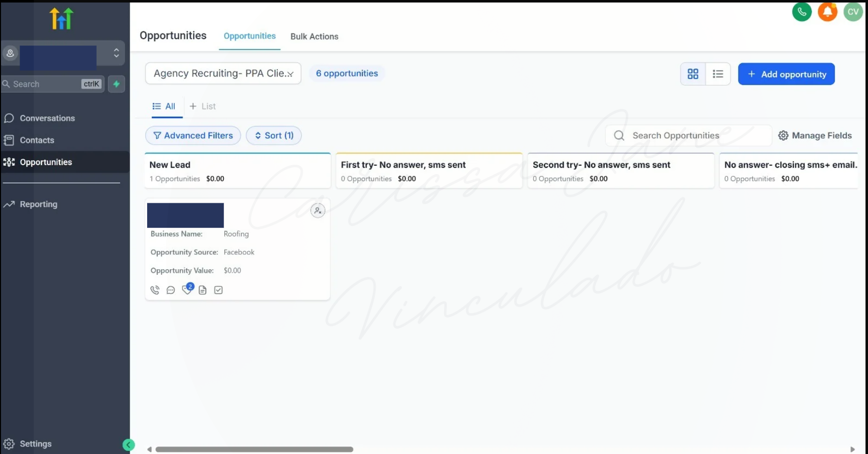The width and height of the screenshot is (868, 454).
Task: Collapse sidebar with green chevron button
Action: coord(129,444)
